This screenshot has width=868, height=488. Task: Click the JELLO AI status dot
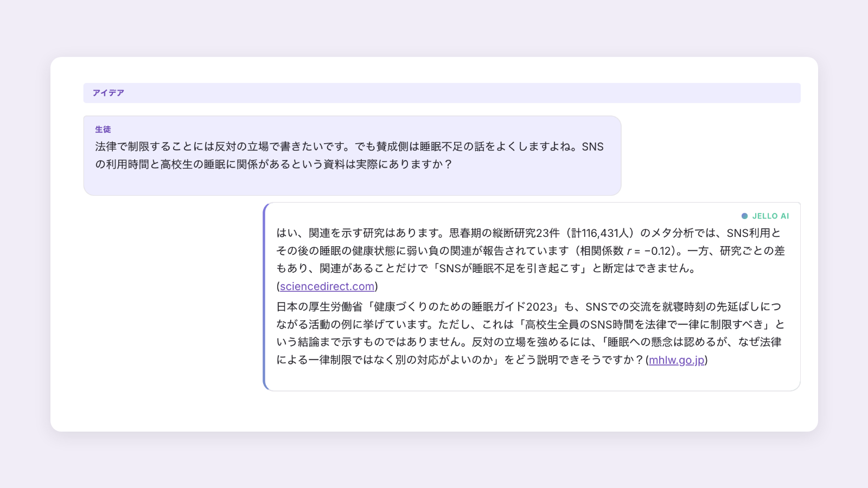pyautogui.click(x=744, y=216)
